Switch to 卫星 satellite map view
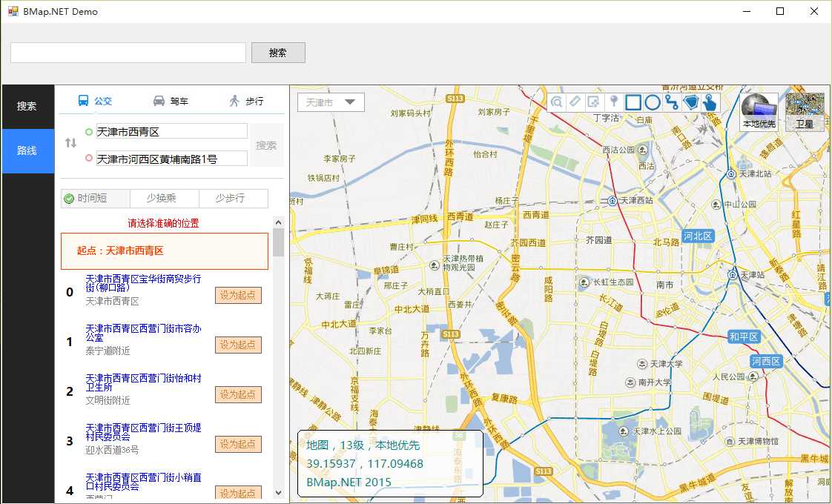The image size is (832, 504). pos(805,111)
